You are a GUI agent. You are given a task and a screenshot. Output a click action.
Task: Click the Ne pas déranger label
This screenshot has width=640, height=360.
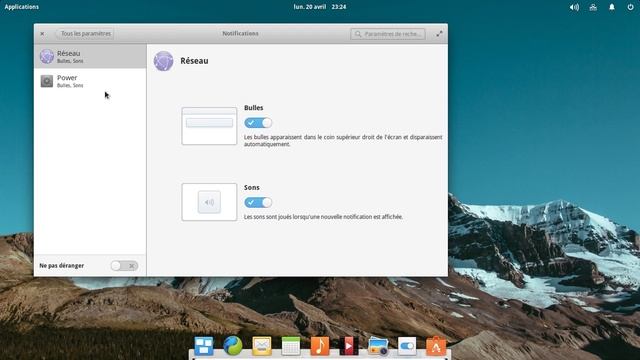(62, 266)
